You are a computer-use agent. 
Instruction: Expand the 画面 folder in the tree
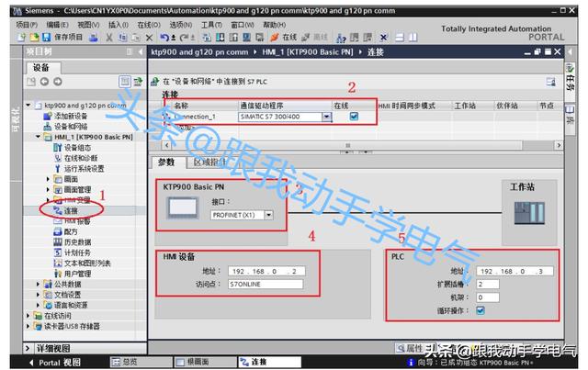pyautogui.click(x=48, y=179)
